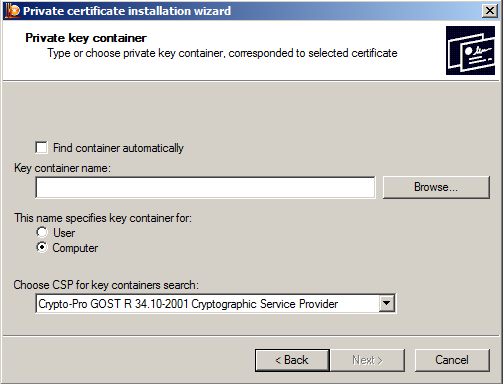Click the disabled Next button
The height and width of the screenshot is (384, 503).
pos(367,360)
